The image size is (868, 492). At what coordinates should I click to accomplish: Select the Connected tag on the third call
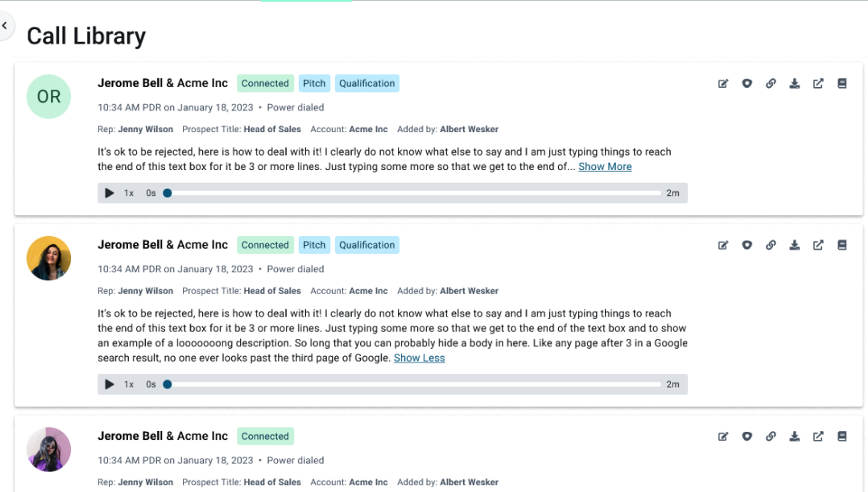click(265, 436)
